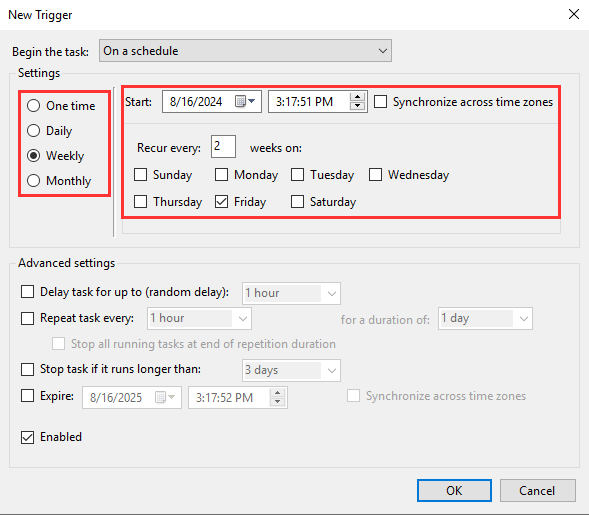Screen dimensions: 589x515
Task: Click the Start time up spinner arrow
Action: [357, 97]
